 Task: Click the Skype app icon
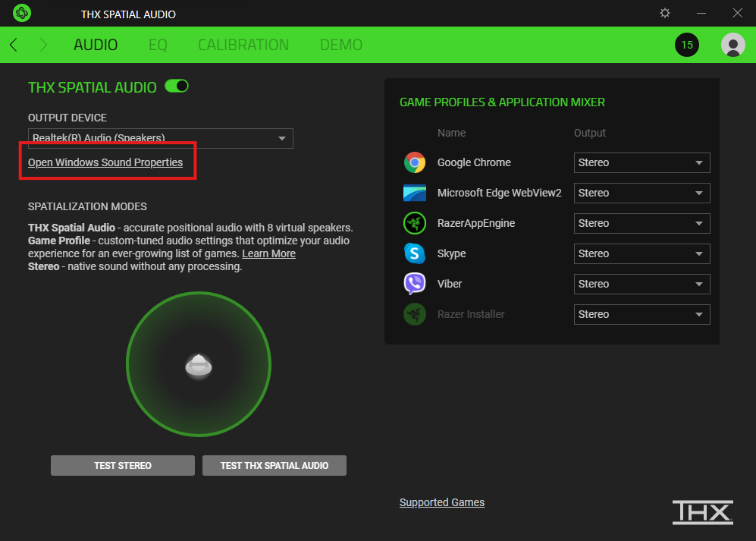coord(415,253)
